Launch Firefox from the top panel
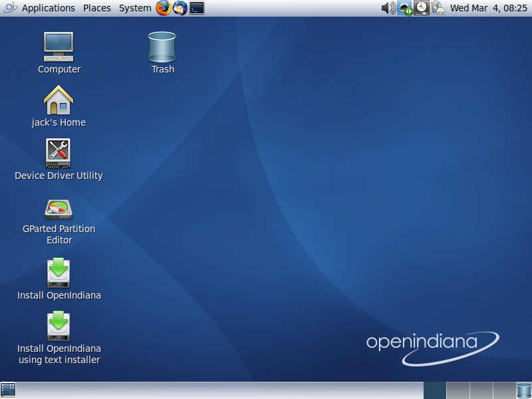The width and height of the screenshot is (532, 399). [164, 8]
